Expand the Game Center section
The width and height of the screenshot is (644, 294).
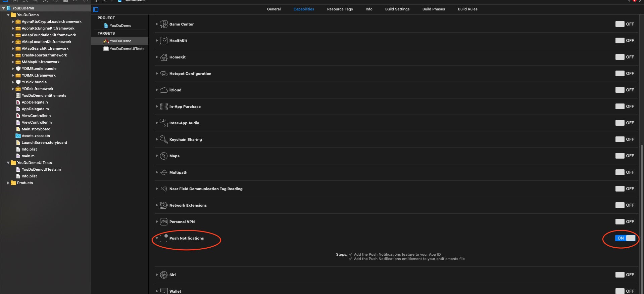click(x=157, y=24)
